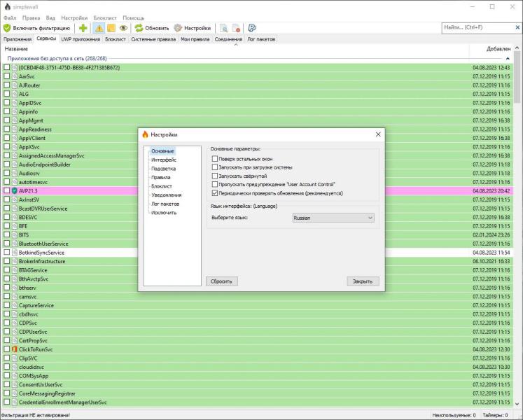523x420 pixels.
Task: Toggle Пропускать предупреждение User Account Control
Action: (x=215, y=184)
